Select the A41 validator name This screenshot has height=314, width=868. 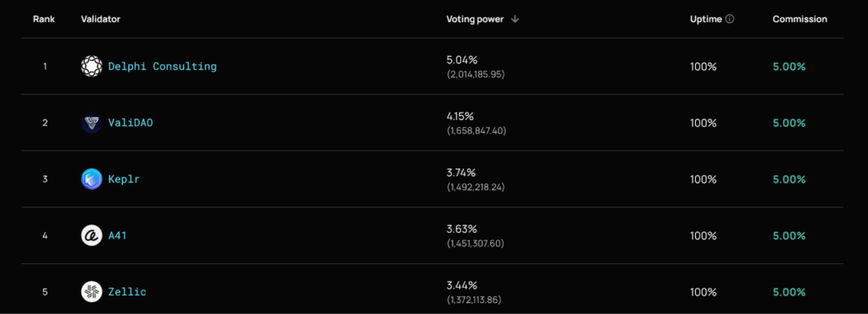pos(117,235)
